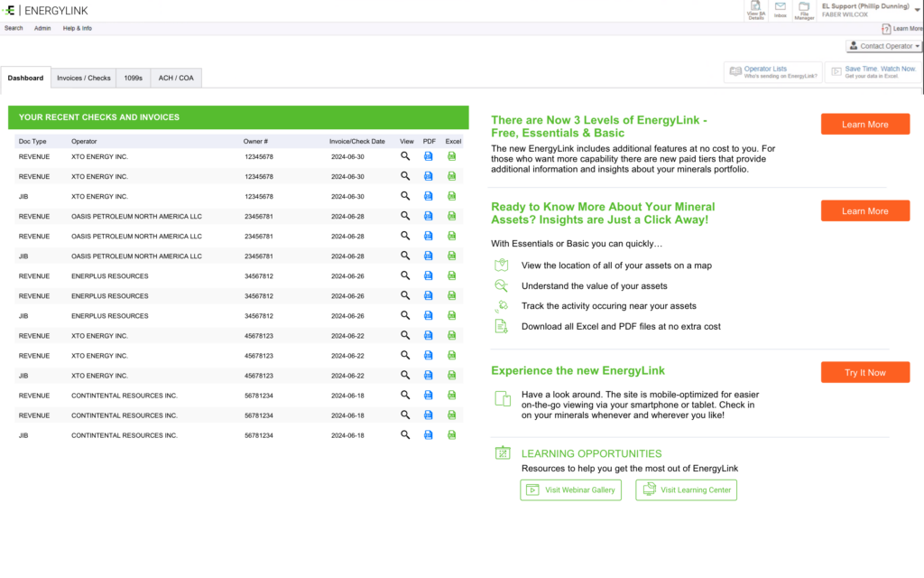Open the Inbox envelope icon

pyautogui.click(x=781, y=10)
